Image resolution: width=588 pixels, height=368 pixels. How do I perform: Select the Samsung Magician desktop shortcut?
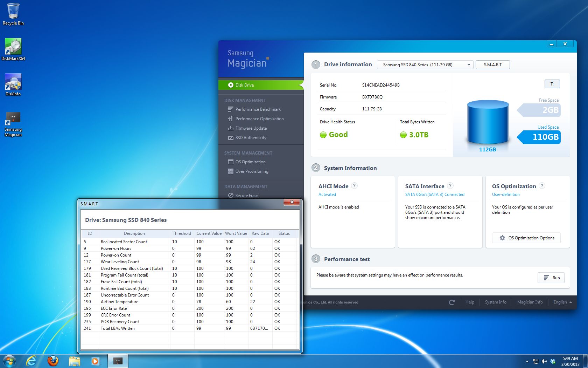[13, 124]
